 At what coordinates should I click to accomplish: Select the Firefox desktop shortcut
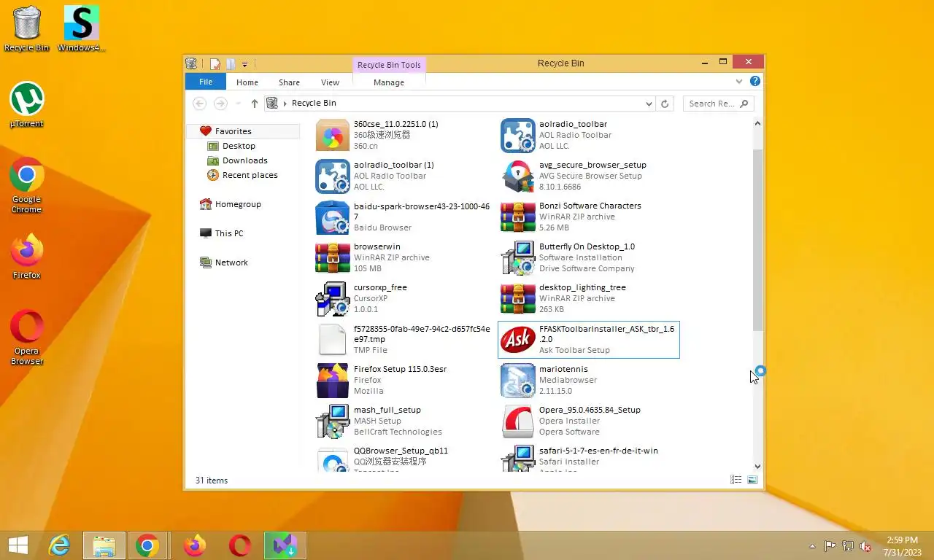click(x=27, y=257)
